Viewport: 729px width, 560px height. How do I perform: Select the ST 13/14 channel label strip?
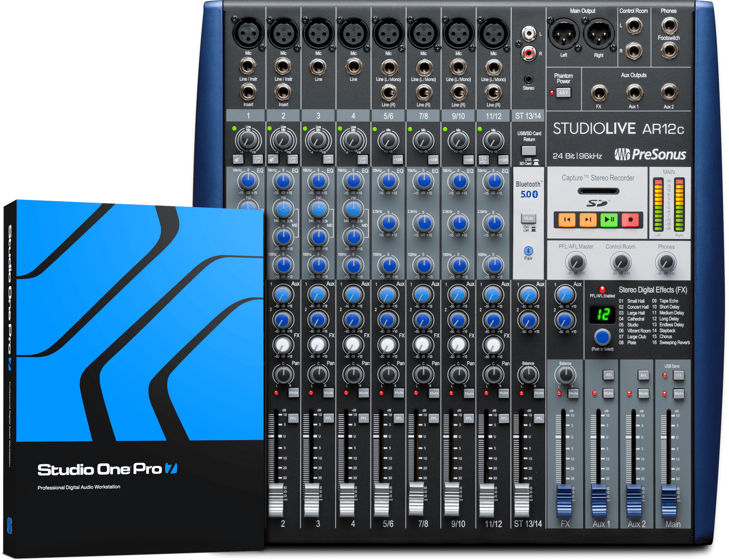point(528,116)
